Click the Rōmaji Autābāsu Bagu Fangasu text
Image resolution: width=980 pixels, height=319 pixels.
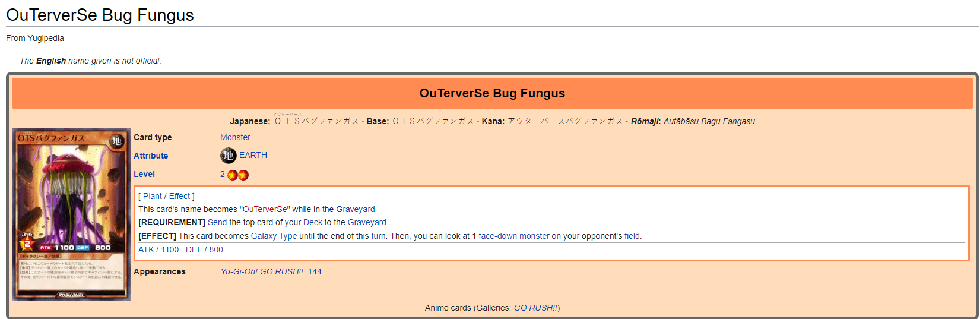[709, 121]
